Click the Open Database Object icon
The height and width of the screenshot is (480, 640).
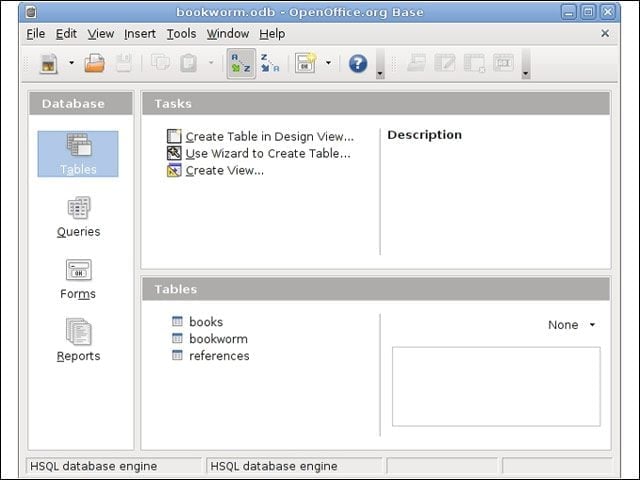click(416, 63)
